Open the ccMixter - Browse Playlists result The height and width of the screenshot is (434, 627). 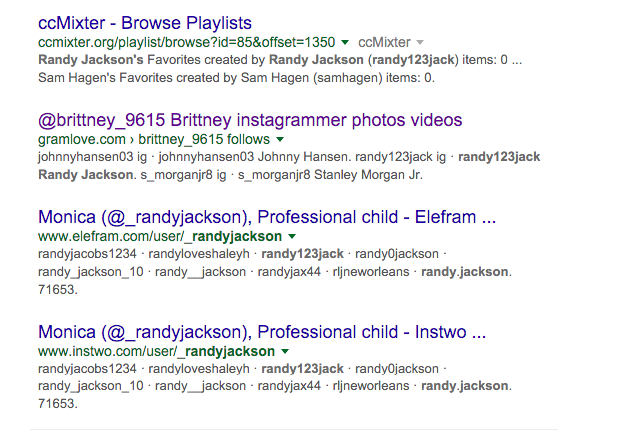pos(145,23)
